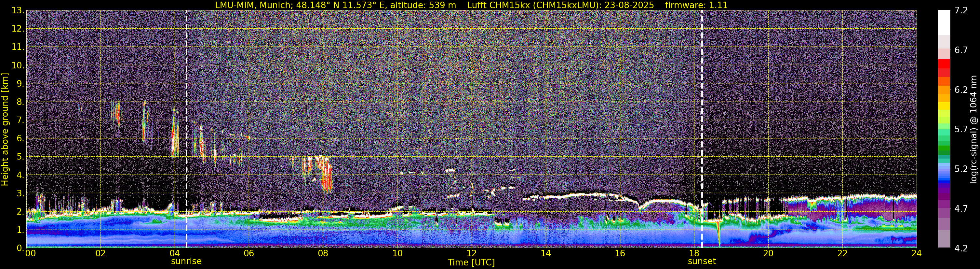Click the "1." tick on the height axis
Screen dimensions: 980x269
20,230
